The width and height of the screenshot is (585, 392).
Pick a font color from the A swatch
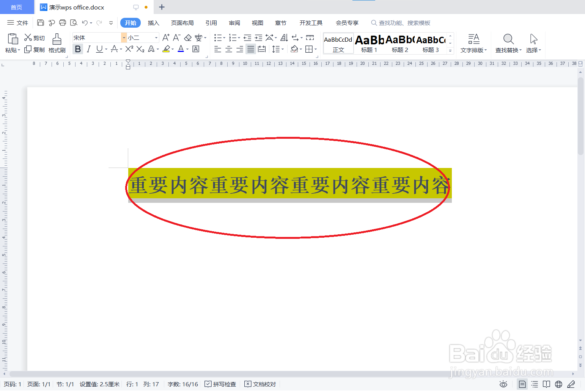pos(181,49)
